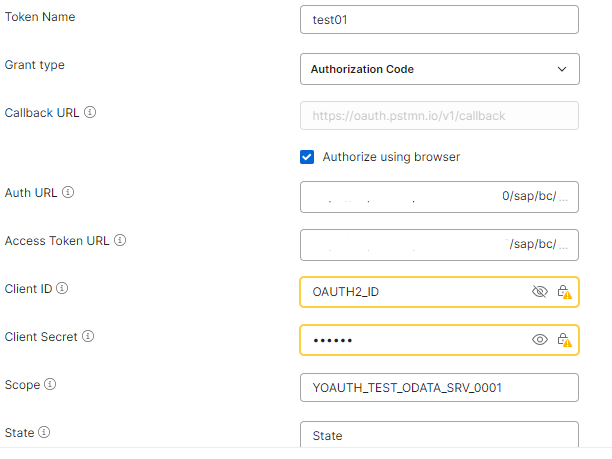Click lock warning icon in Client Secret field
Viewport: 612px width, 459px height.
pyautogui.click(x=564, y=340)
